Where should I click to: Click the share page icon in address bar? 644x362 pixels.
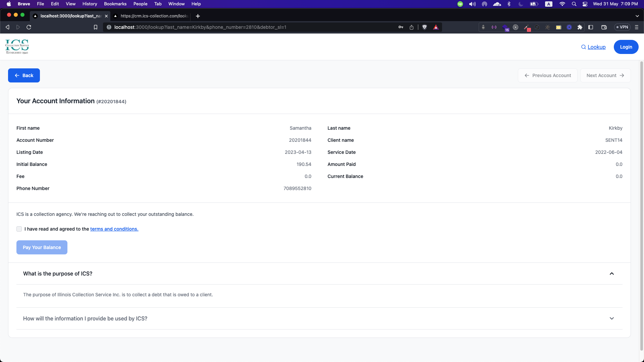(x=412, y=27)
